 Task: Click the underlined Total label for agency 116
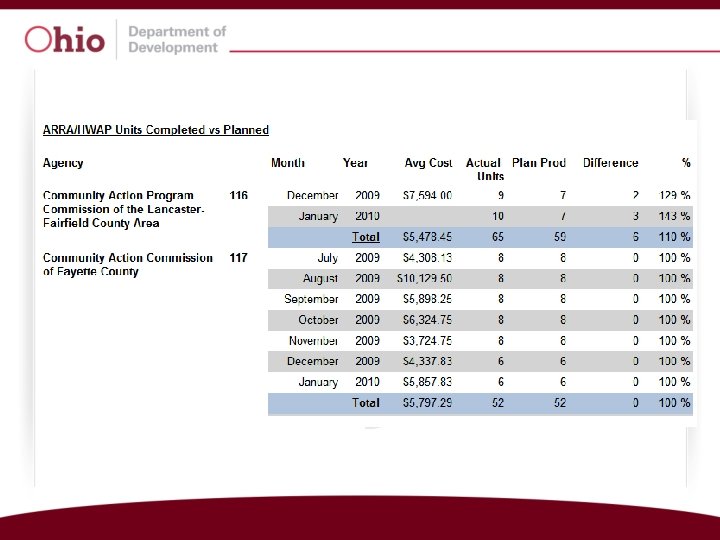pyautogui.click(x=366, y=237)
